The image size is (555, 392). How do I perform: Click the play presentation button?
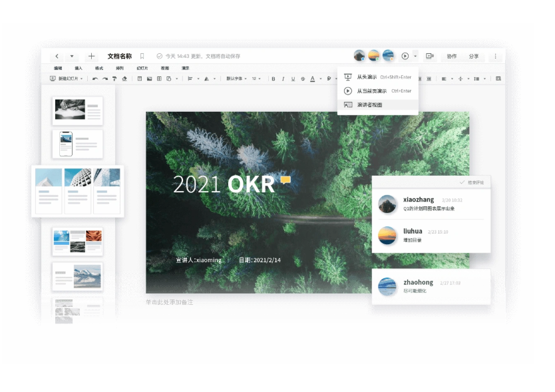[x=405, y=56]
